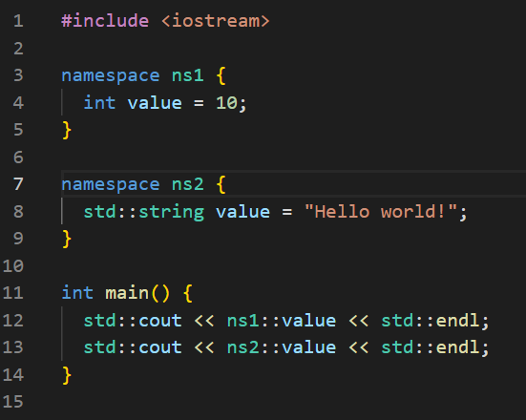Click the ns1 namespace name

click(x=188, y=75)
